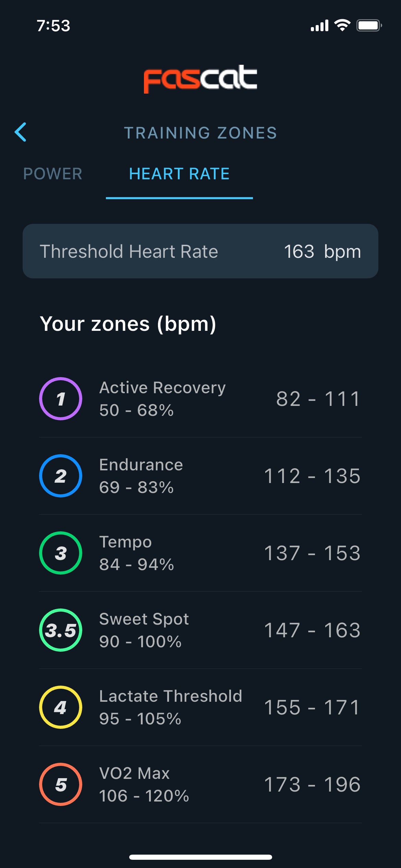Image resolution: width=401 pixels, height=868 pixels.
Task: Tap the FasCat logo at the top
Action: click(x=200, y=79)
